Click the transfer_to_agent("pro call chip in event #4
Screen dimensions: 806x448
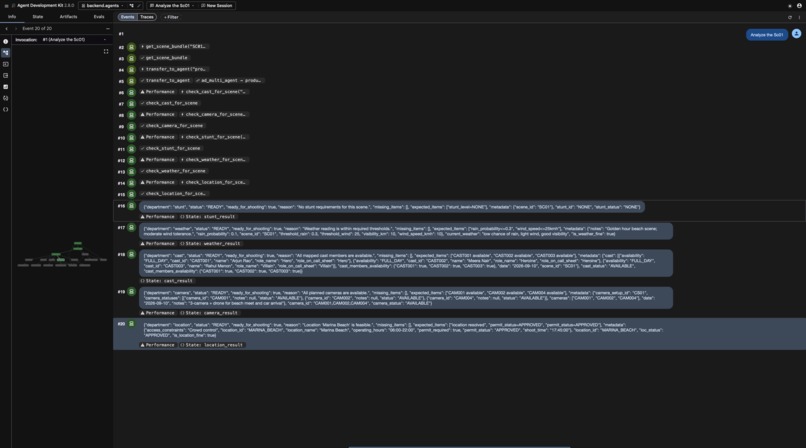174,69
